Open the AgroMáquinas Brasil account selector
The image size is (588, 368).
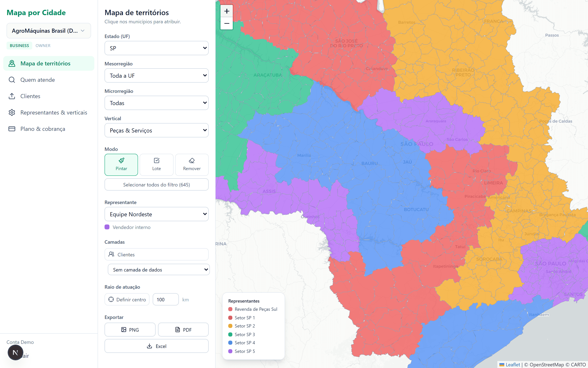(x=49, y=31)
